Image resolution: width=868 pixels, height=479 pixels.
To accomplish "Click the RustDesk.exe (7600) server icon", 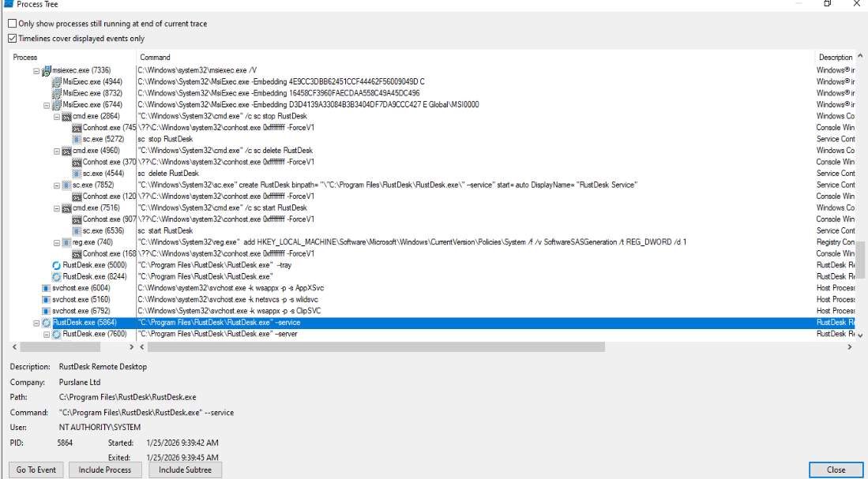I will pyautogui.click(x=56, y=334).
